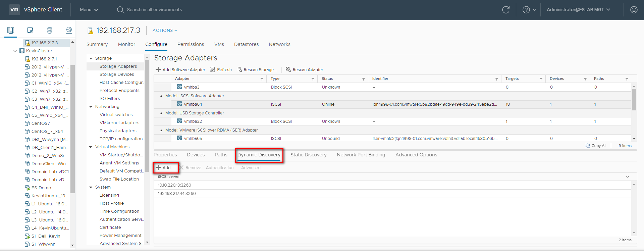Open the Datastores tab

click(246, 44)
